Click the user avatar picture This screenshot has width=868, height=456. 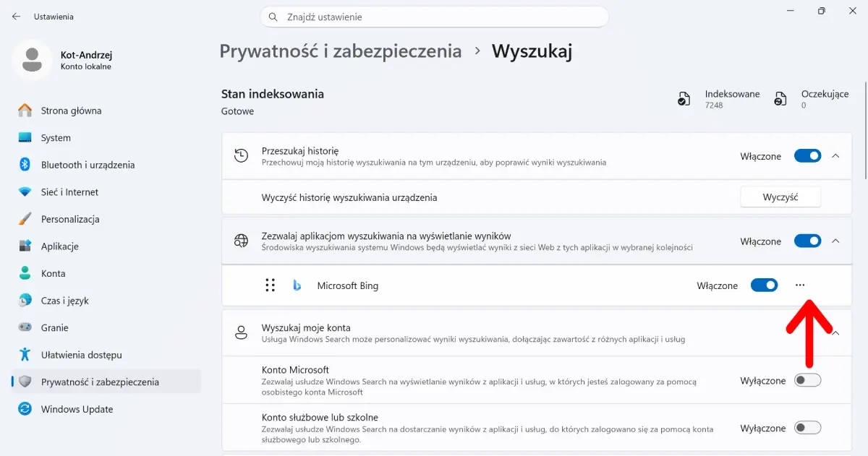tap(32, 60)
